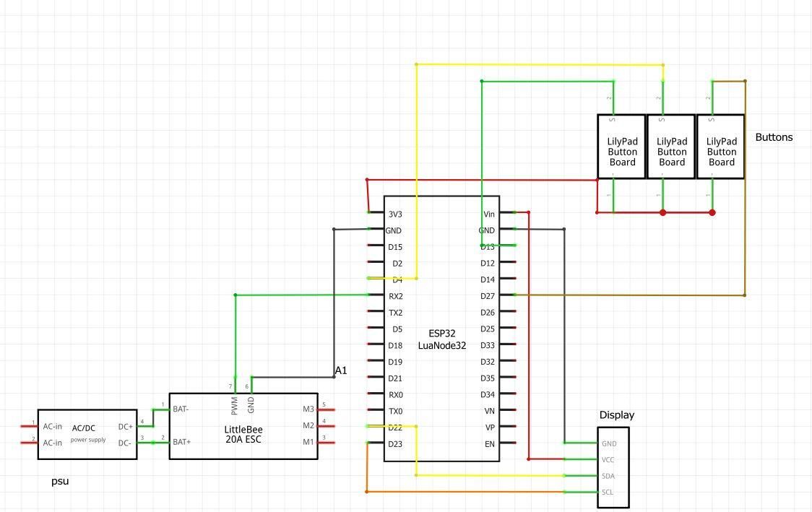Click the AC-in pin numbered 1

coord(30,426)
